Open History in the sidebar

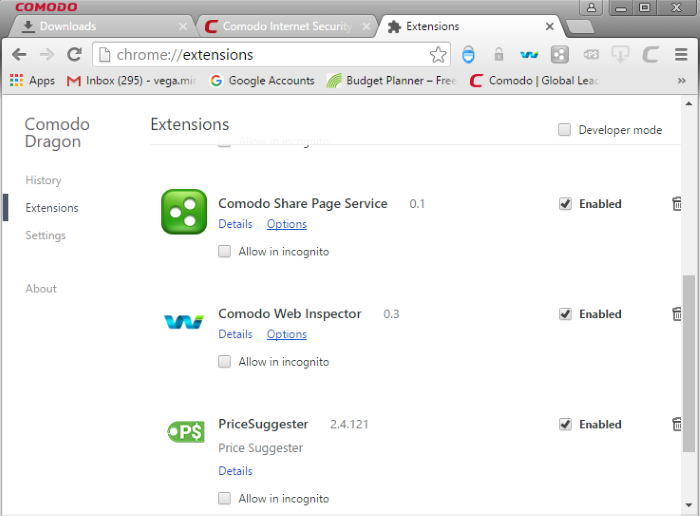tap(43, 180)
